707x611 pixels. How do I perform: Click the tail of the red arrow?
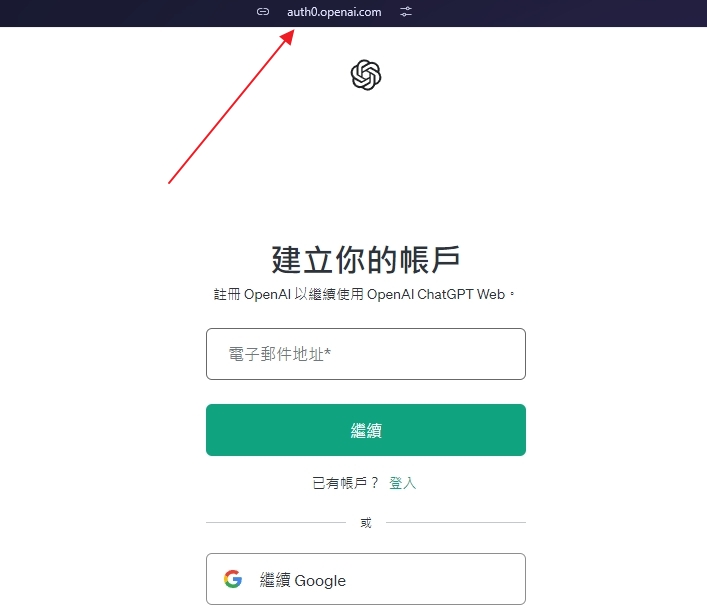169,183
